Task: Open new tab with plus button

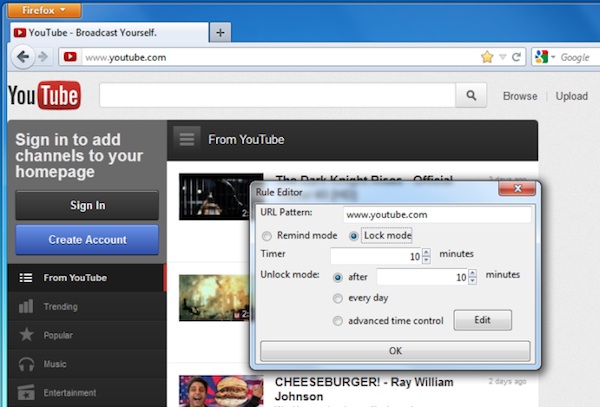Action: [x=220, y=33]
